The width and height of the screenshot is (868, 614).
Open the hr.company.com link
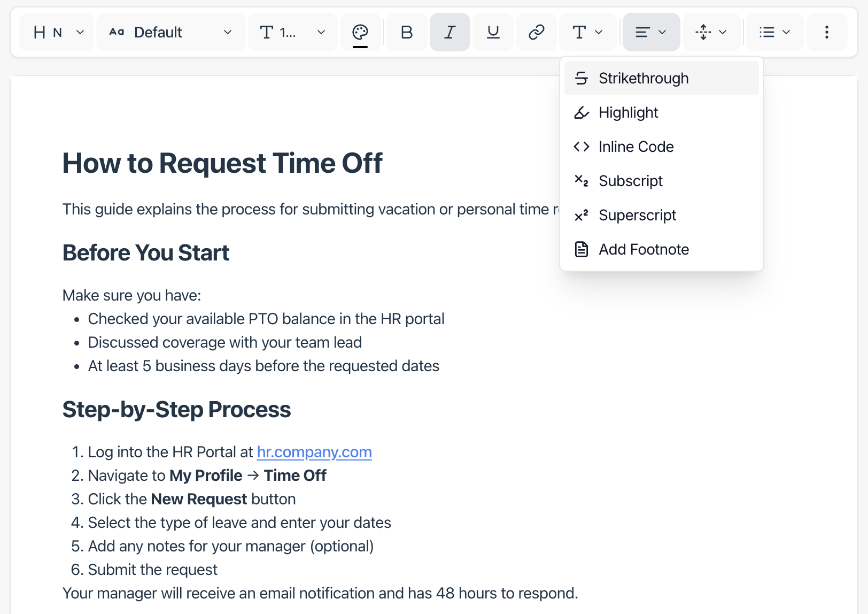pos(314,452)
